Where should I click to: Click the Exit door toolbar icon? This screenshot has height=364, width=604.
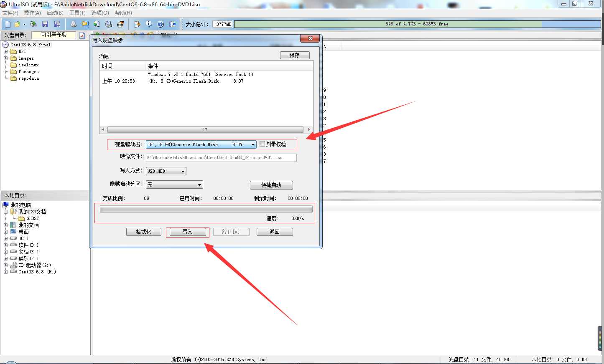coord(172,24)
